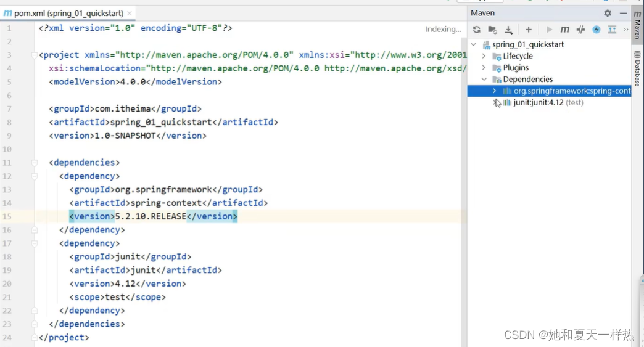Open Maven panel settings gear
This screenshot has height=347, width=644.
coord(608,13)
